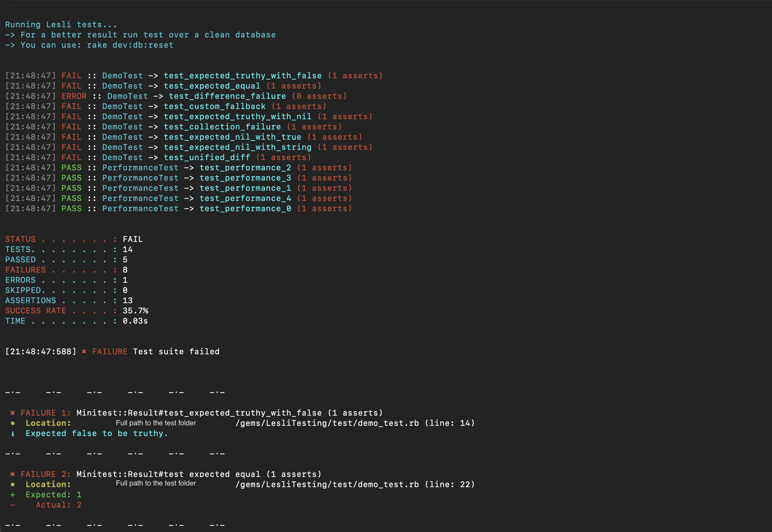The width and height of the screenshot is (772, 532).
Task: Click the yellow bullet beside FAILURE 2 Location
Action: (13, 485)
